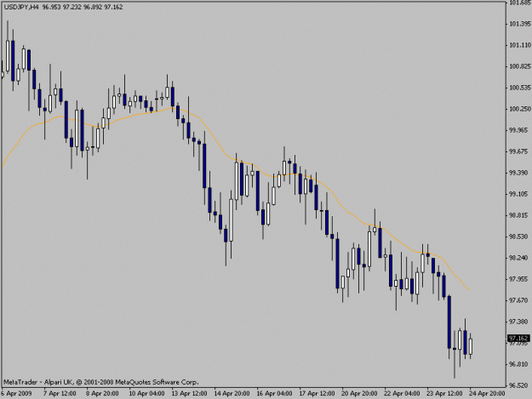Click the 8 Apr 20:00 time label
The image size is (532, 399).
102,394
